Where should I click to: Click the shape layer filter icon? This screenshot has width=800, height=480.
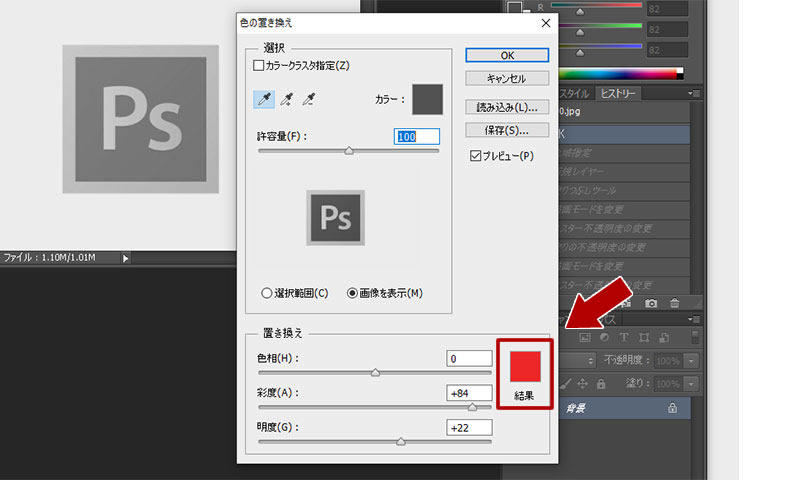[x=644, y=338]
